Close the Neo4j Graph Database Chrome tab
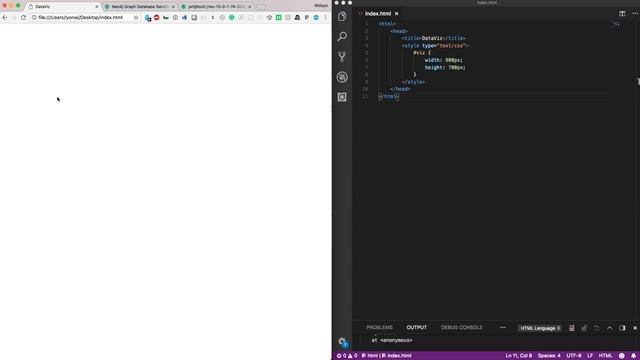The image size is (640, 360). [173, 7]
